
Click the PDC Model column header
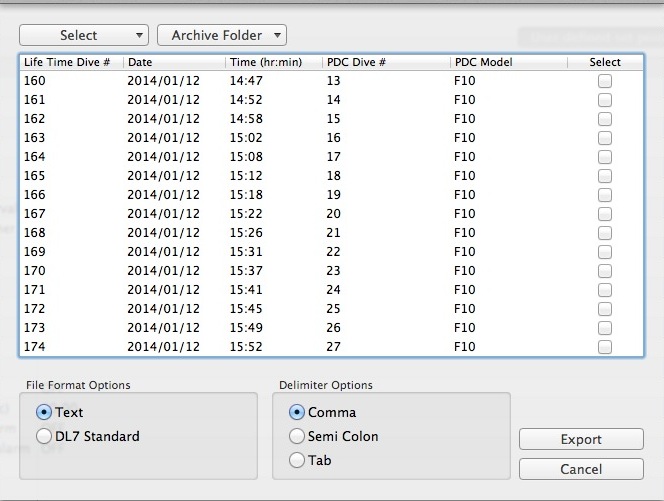click(506, 62)
